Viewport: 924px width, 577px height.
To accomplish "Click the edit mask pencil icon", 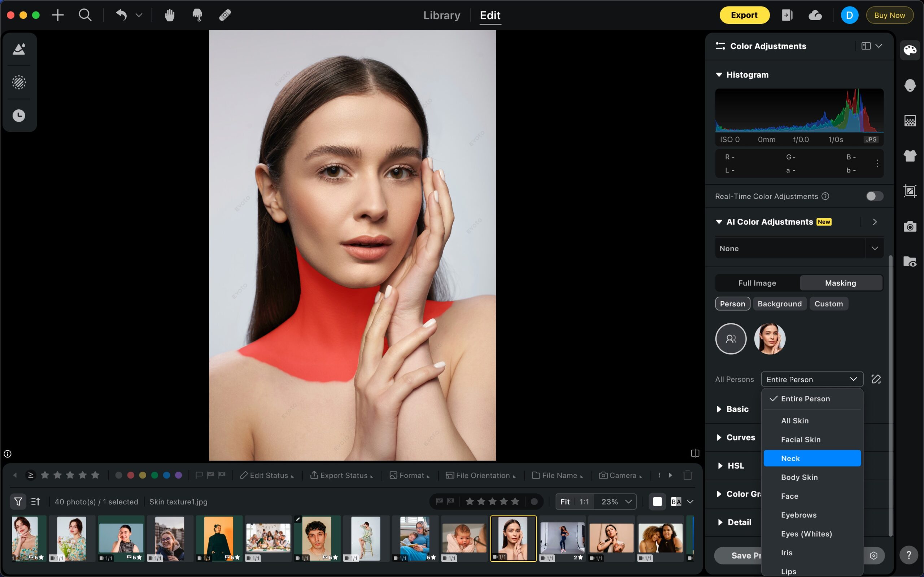I will (876, 379).
